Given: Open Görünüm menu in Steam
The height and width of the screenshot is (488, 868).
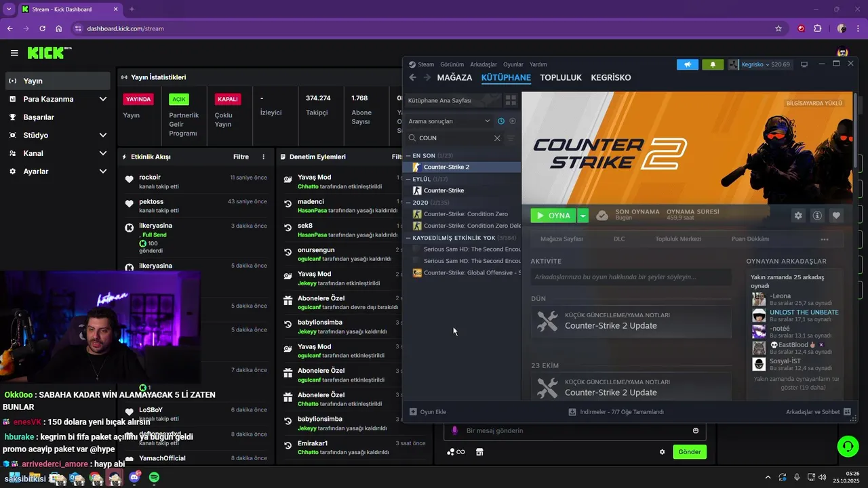Looking at the screenshot, I should tap(452, 64).
